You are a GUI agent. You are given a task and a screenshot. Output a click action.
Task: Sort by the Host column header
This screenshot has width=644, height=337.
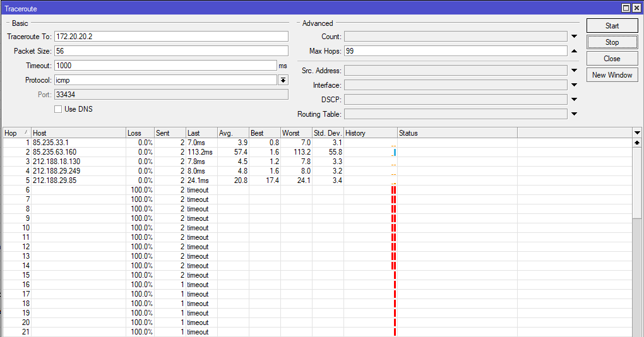click(78, 133)
